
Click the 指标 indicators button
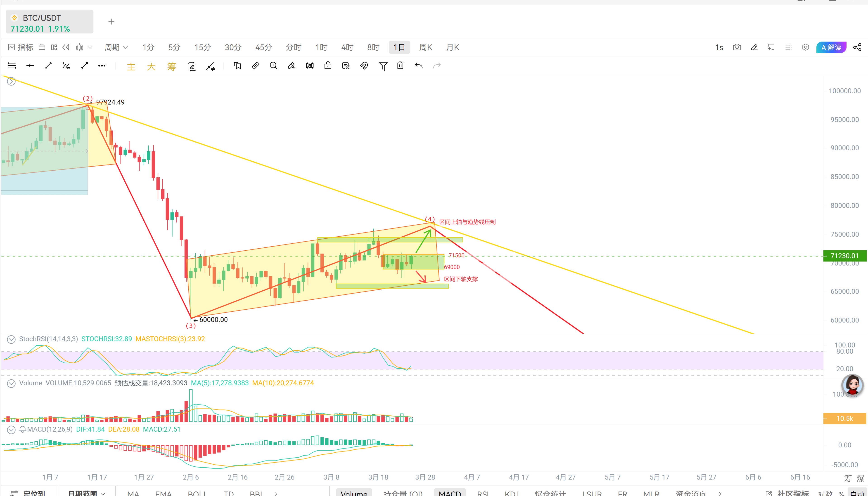pyautogui.click(x=21, y=47)
